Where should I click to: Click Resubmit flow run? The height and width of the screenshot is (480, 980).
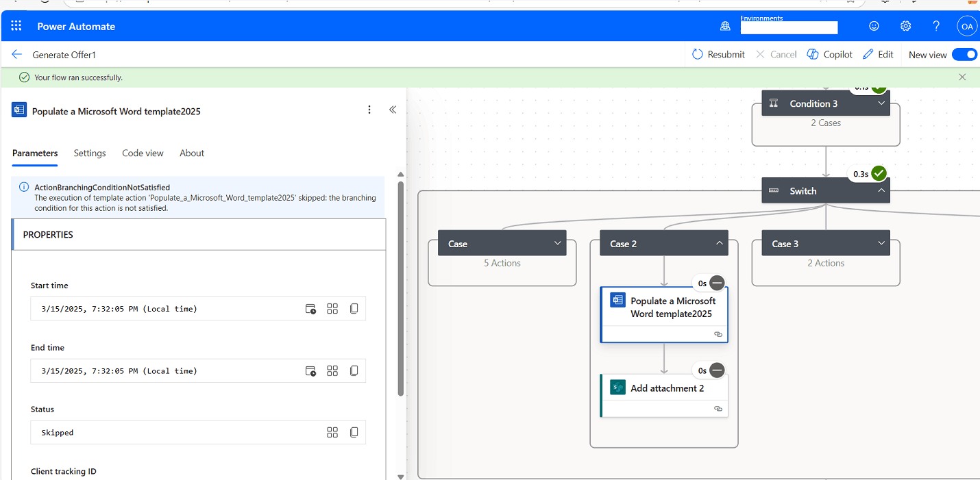(x=718, y=54)
